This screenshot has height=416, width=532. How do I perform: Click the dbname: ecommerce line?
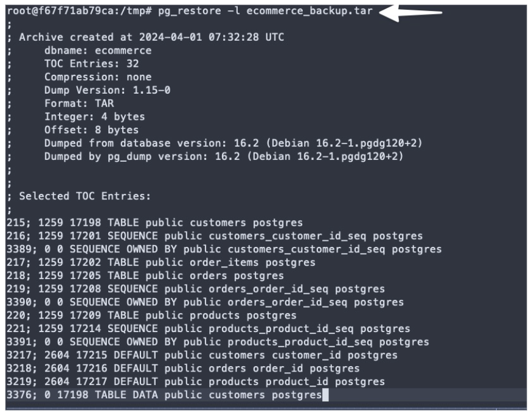(98, 50)
